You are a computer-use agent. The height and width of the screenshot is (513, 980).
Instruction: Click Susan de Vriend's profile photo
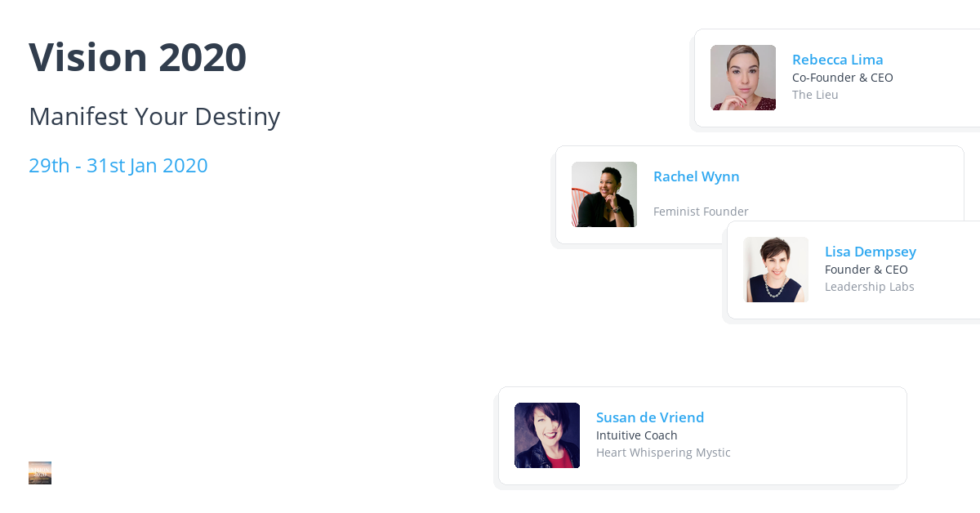pyautogui.click(x=547, y=435)
